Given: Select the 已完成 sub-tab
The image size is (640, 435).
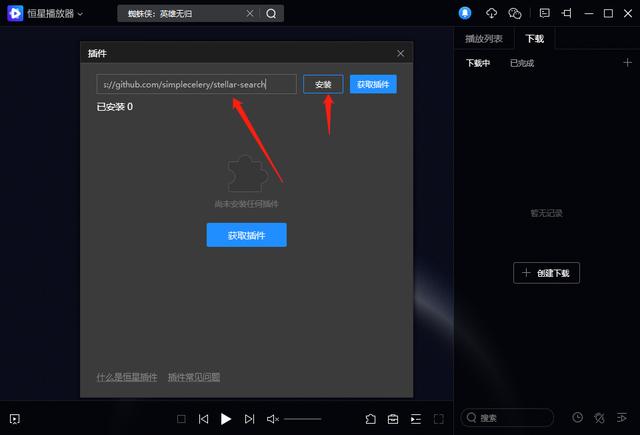Looking at the screenshot, I should point(522,63).
